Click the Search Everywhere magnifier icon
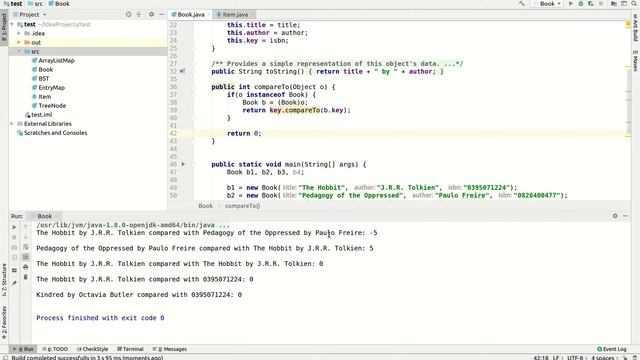The image size is (640, 360). 634,4
